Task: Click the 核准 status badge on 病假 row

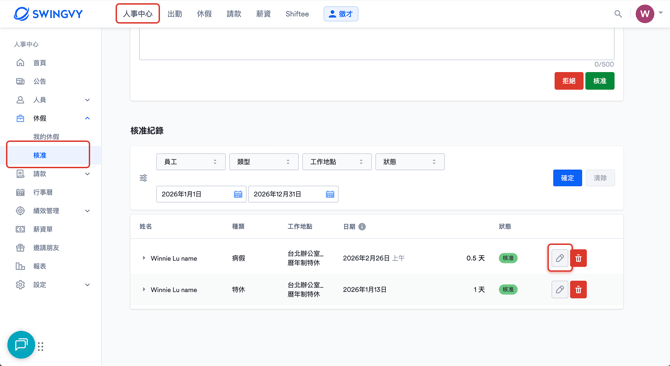Action: tap(508, 258)
